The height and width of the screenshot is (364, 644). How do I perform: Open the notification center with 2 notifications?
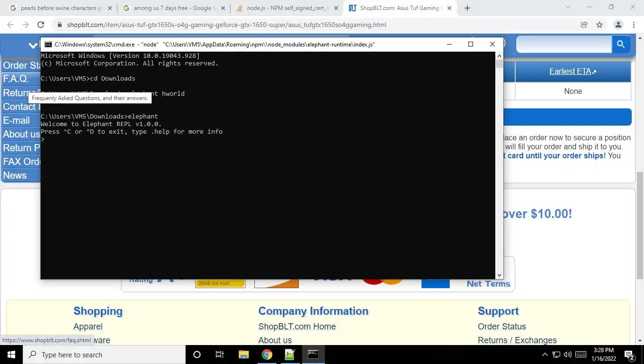pos(630,355)
